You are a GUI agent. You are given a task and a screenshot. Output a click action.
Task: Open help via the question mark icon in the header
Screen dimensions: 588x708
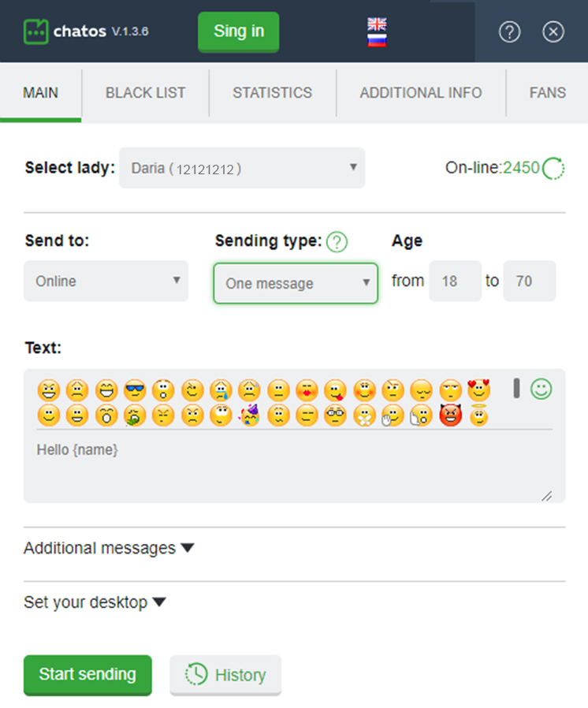pyautogui.click(x=509, y=32)
